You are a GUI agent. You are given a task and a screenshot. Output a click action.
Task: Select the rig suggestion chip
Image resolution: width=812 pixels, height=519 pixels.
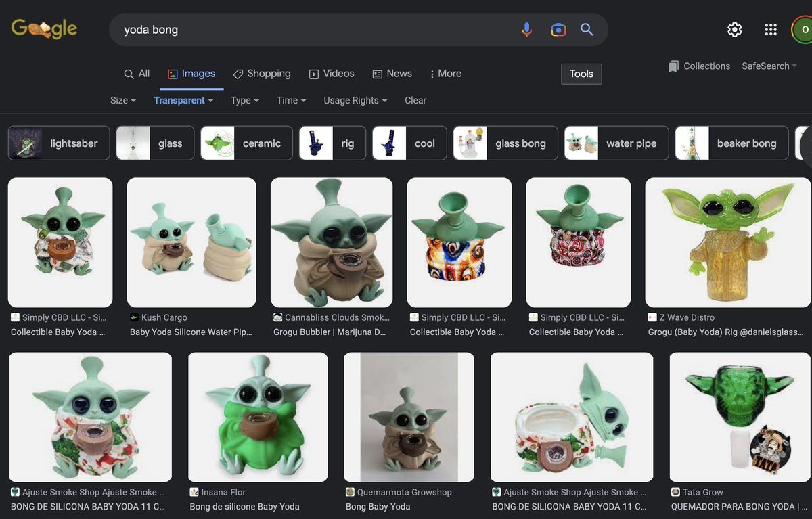click(332, 143)
